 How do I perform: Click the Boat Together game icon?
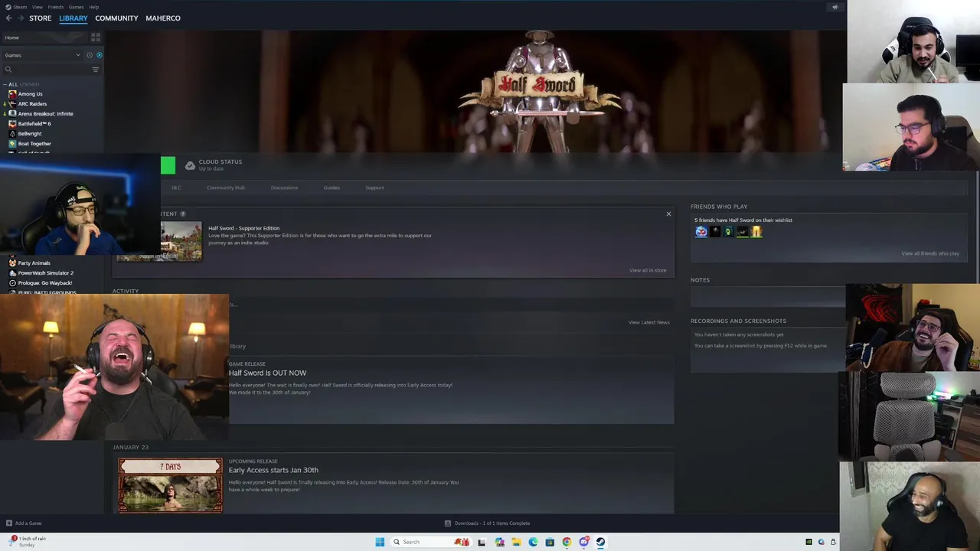(12, 144)
